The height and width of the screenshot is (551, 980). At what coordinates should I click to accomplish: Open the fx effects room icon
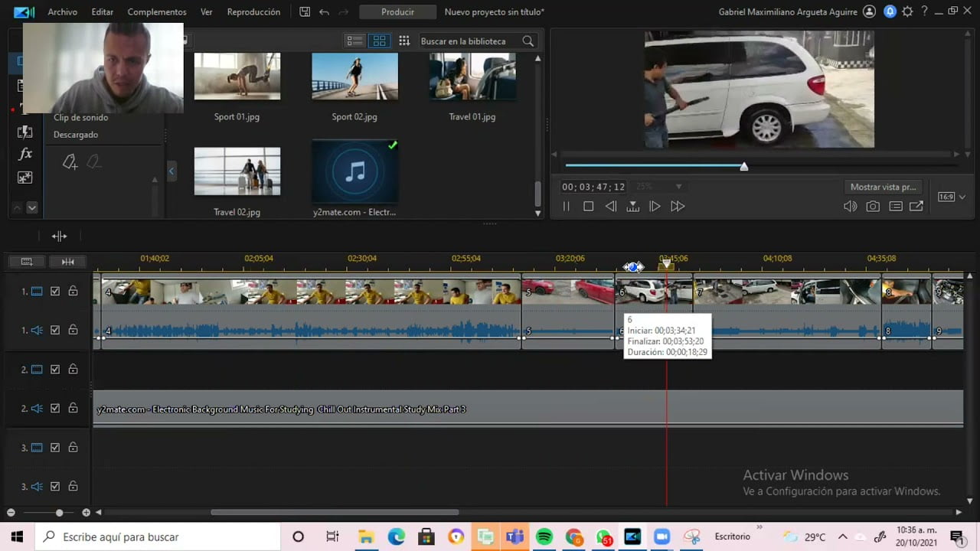click(25, 155)
